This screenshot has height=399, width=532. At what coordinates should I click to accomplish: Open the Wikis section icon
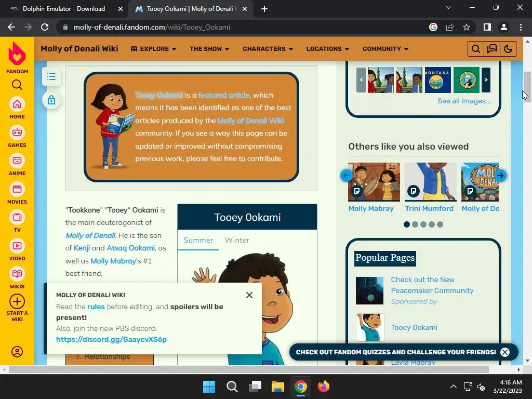[17, 274]
